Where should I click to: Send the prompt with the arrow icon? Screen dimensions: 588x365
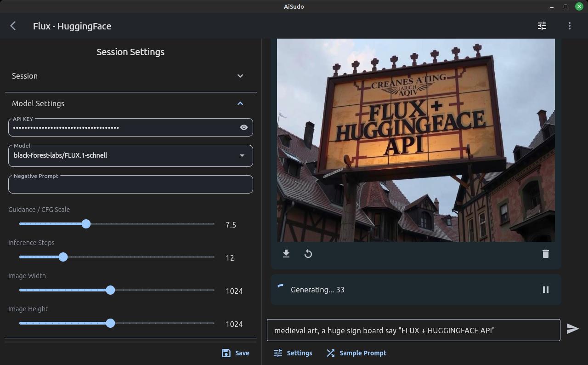pos(572,329)
